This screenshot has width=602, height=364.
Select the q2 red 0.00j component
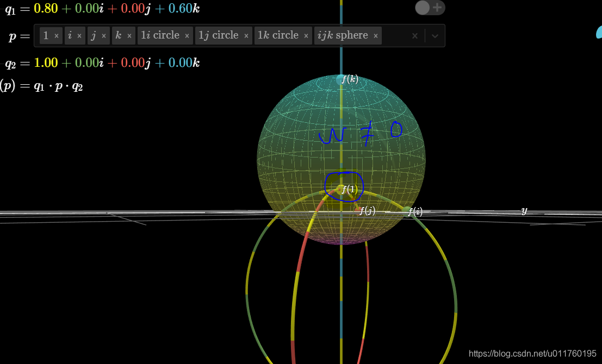coord(135,62)
